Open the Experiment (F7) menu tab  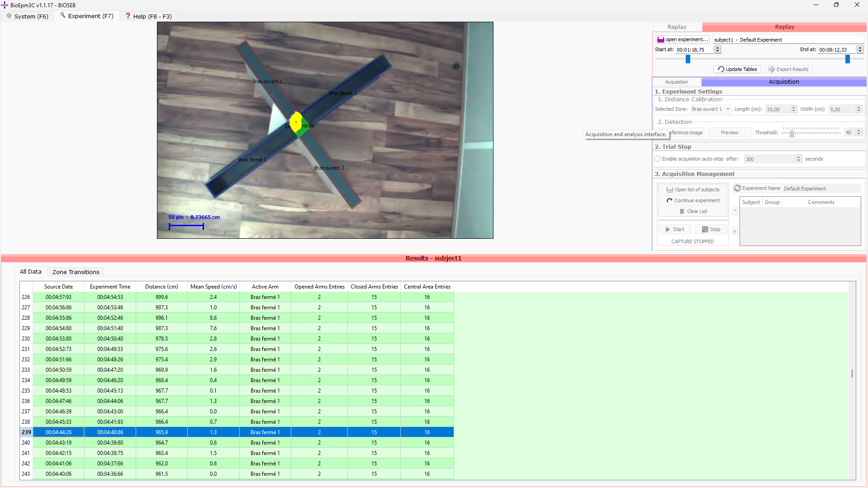86,16
